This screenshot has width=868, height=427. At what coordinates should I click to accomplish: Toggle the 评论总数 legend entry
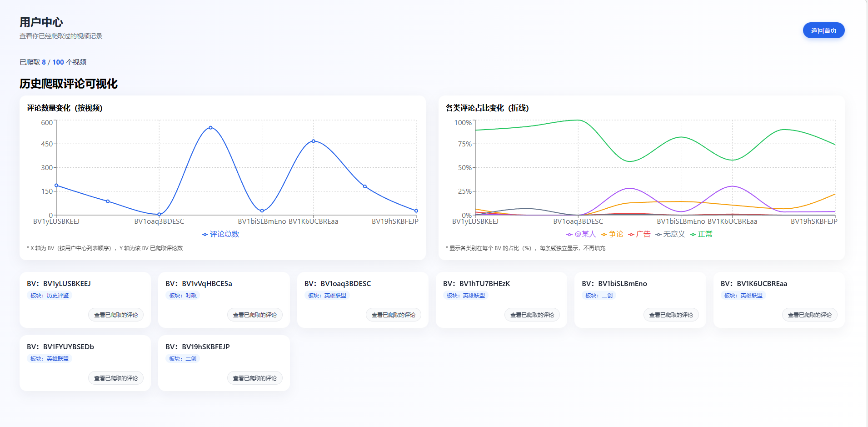[x=220, y=234]
